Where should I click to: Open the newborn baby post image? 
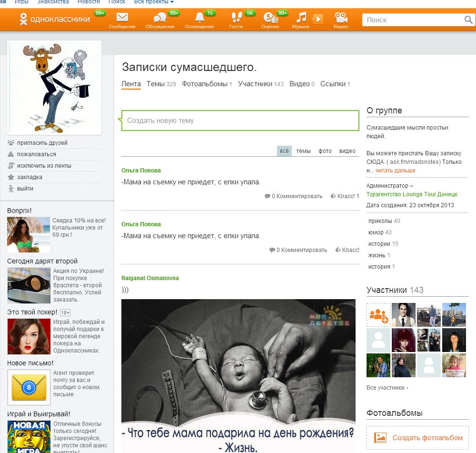pyautogui.click(x=238, y=376)
